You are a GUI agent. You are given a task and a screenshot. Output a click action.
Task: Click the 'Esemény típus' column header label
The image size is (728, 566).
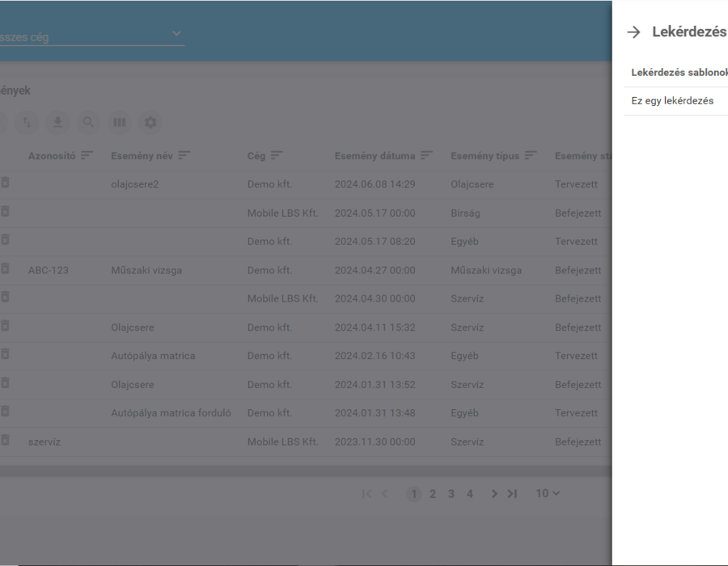485,156
